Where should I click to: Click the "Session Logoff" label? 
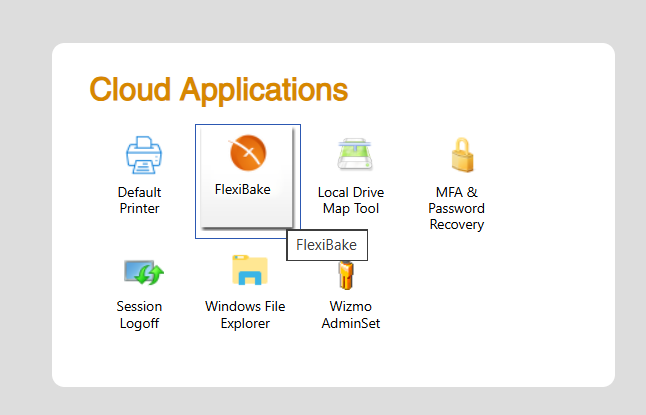coord(139,315)
